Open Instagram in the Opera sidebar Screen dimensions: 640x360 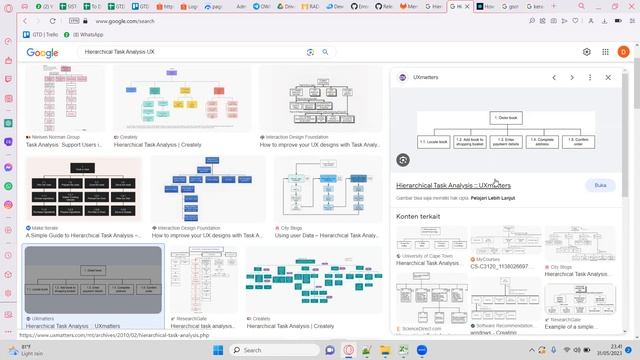(8, 204)
